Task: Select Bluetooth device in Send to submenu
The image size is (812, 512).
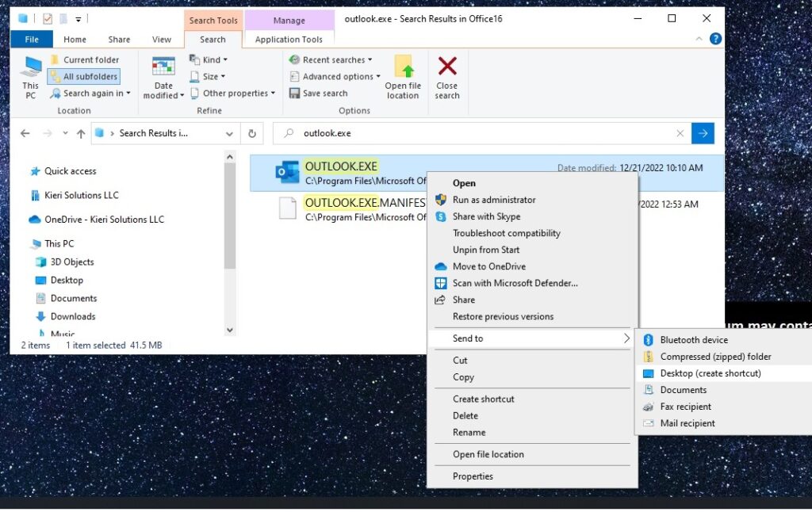Action: tap(725, 340)
